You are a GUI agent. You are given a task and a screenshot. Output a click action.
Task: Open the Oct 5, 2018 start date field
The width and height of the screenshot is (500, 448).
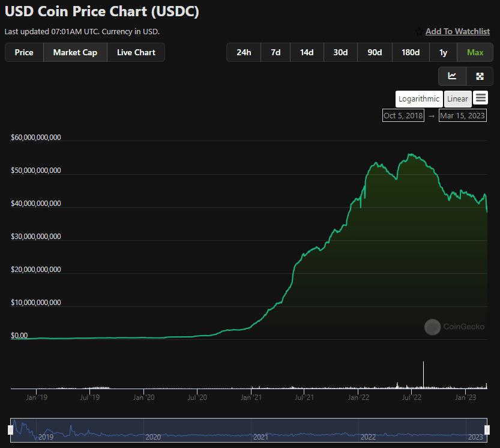tap(403, 115)
